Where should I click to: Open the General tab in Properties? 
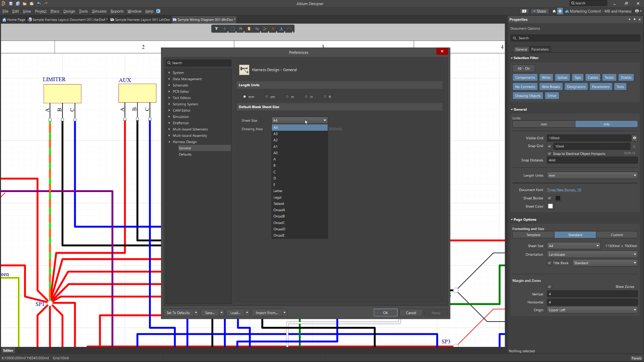point(521,49)
